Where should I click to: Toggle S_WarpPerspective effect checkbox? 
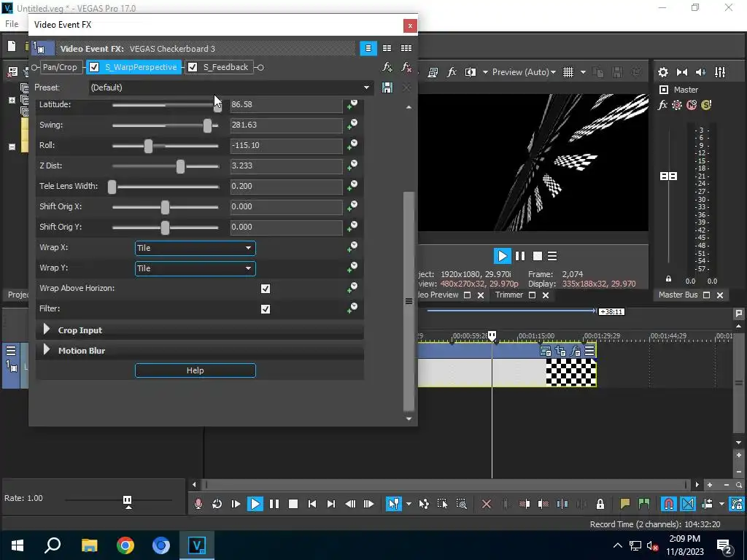tap(94, 67)
